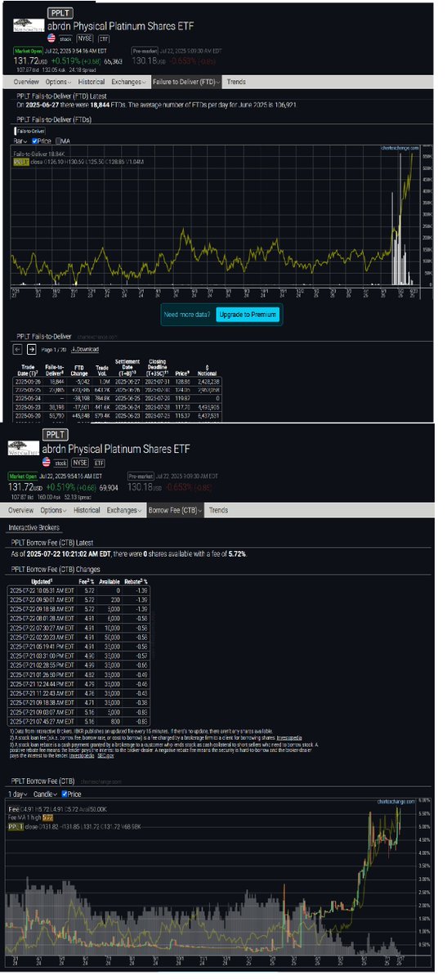Click the yellow PPLT label in the FTD chart

point(21,162)
